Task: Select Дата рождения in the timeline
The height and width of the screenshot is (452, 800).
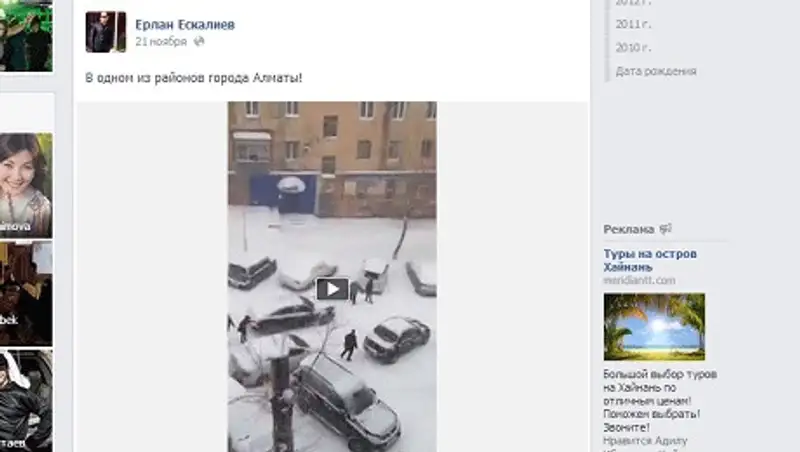Action: click(656, 71)
